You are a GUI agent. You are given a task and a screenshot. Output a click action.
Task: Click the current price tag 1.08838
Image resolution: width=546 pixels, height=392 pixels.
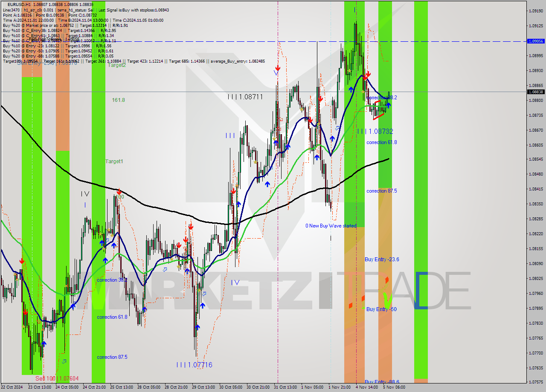click(x=536, y=92)
